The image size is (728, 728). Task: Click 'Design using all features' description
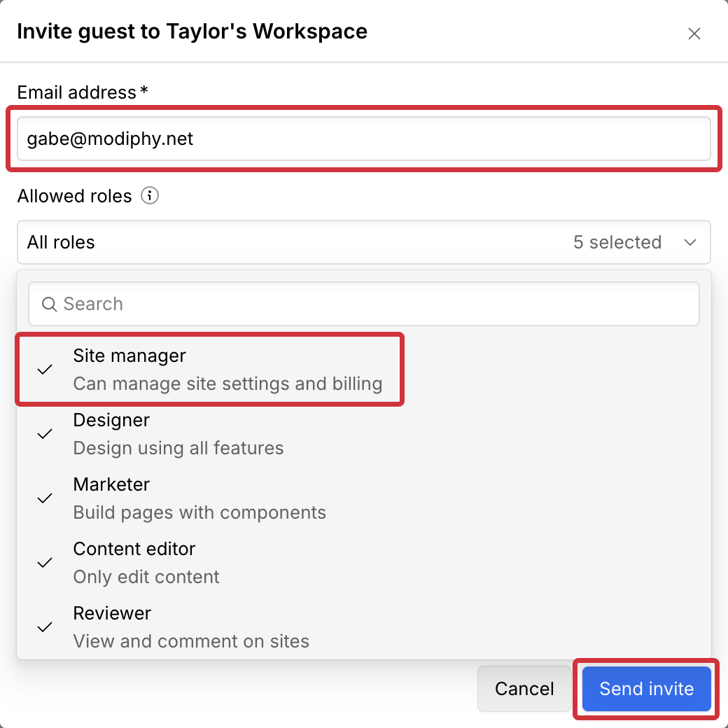178,448
